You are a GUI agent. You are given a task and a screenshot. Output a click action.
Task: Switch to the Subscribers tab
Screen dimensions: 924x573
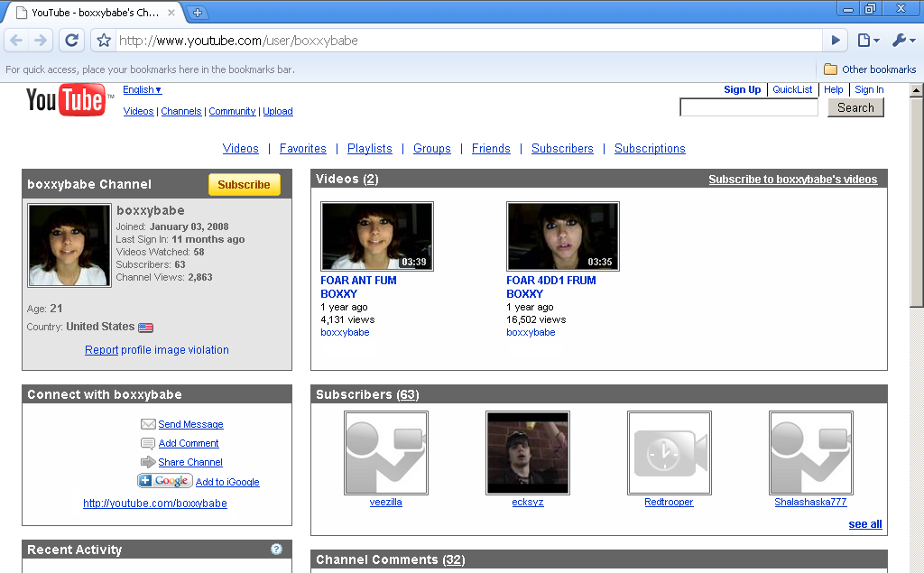tap(562, 149)
